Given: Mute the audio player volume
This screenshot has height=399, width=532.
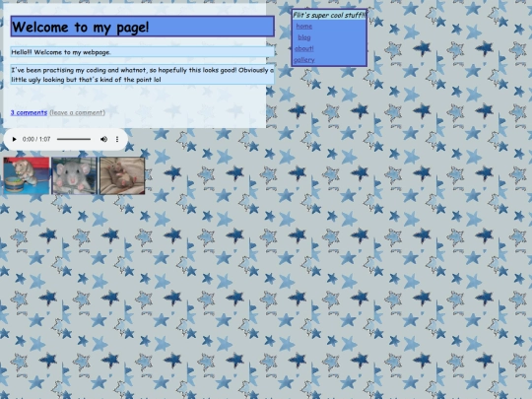Looking at the screenshot, I should pos(103,139).
